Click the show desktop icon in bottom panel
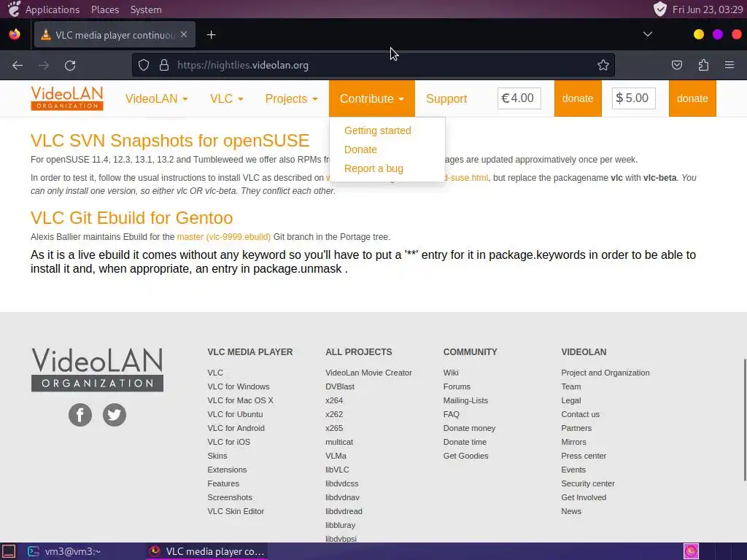 9,551
